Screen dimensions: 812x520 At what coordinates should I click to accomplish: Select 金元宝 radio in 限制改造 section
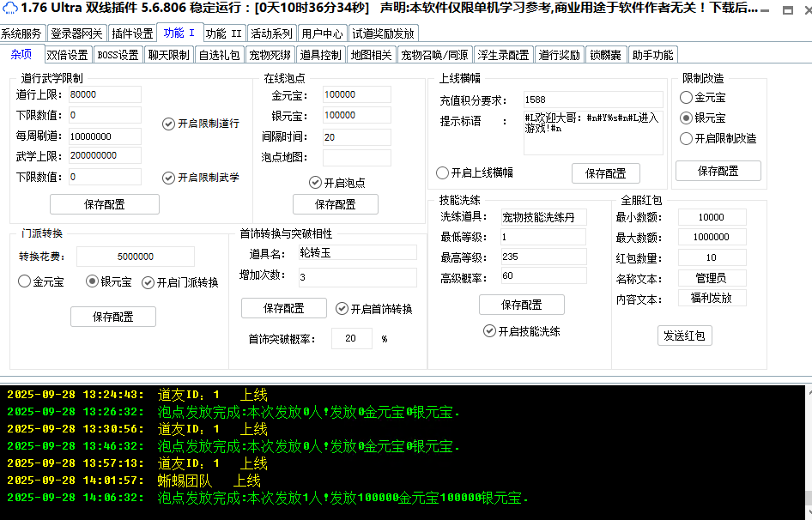686,98
